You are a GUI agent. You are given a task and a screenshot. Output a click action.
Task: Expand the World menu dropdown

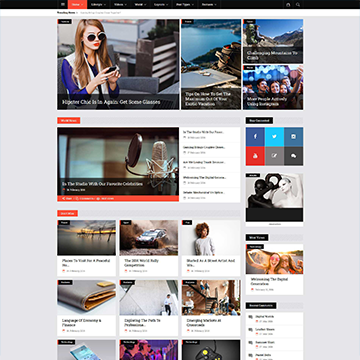[x=140, y=4]
